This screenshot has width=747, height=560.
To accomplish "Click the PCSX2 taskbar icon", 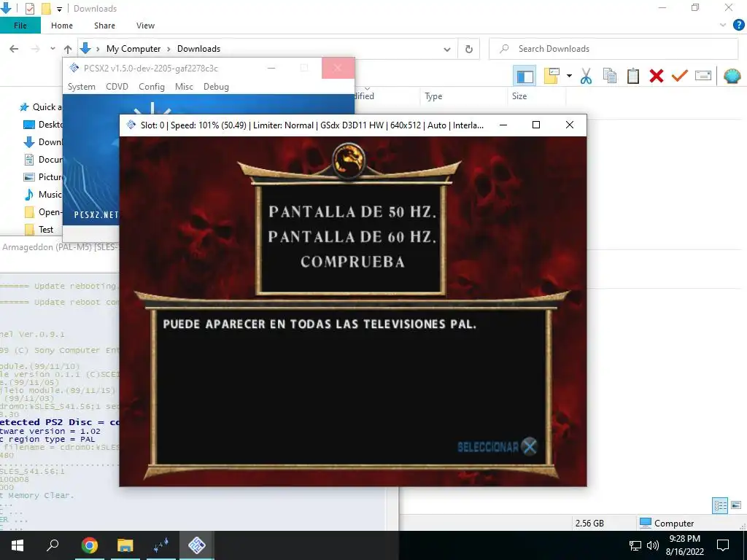I will point(197,545).
